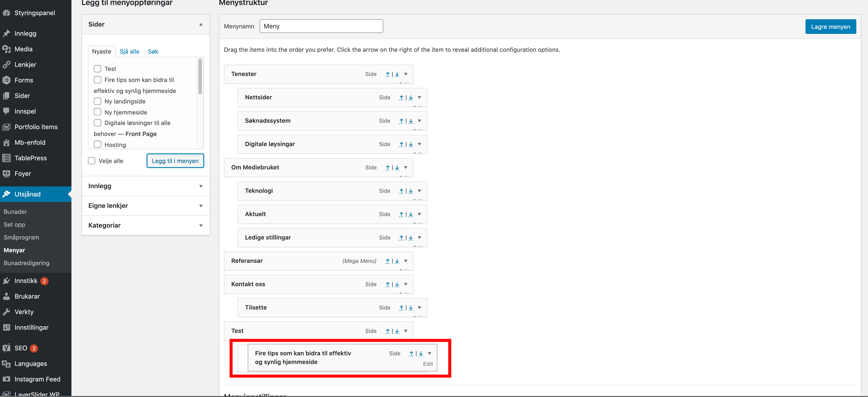Expand the Kategoriar panel
The width and height of the screenshot is (868, 397).
coord(201,226)
